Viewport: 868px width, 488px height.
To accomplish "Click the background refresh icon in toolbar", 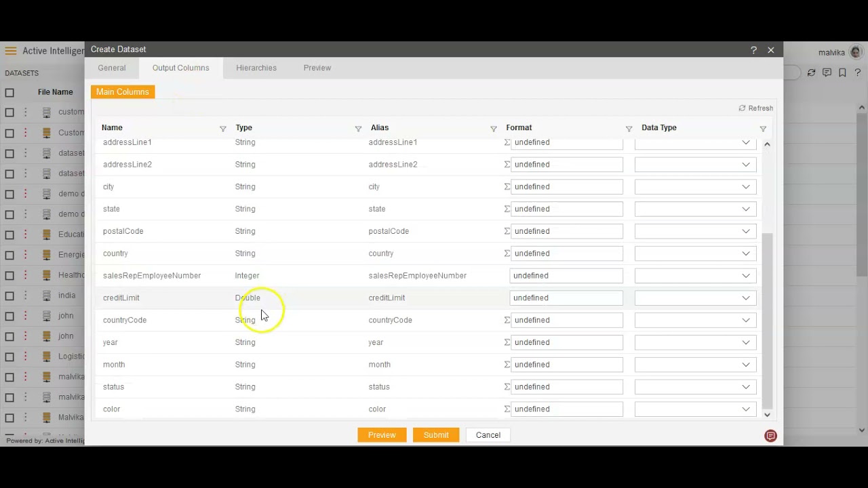I will pyautogui.click(x=811, y=73).
